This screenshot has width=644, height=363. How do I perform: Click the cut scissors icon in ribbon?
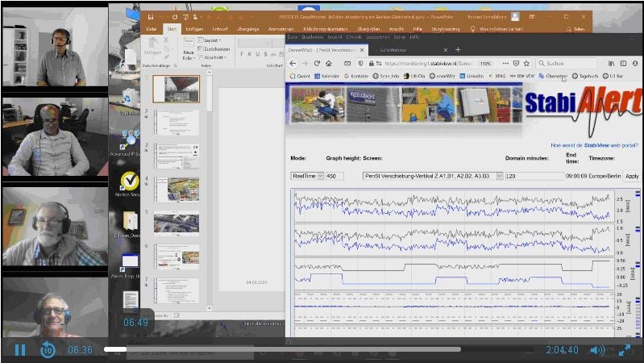tap(166, 40)
